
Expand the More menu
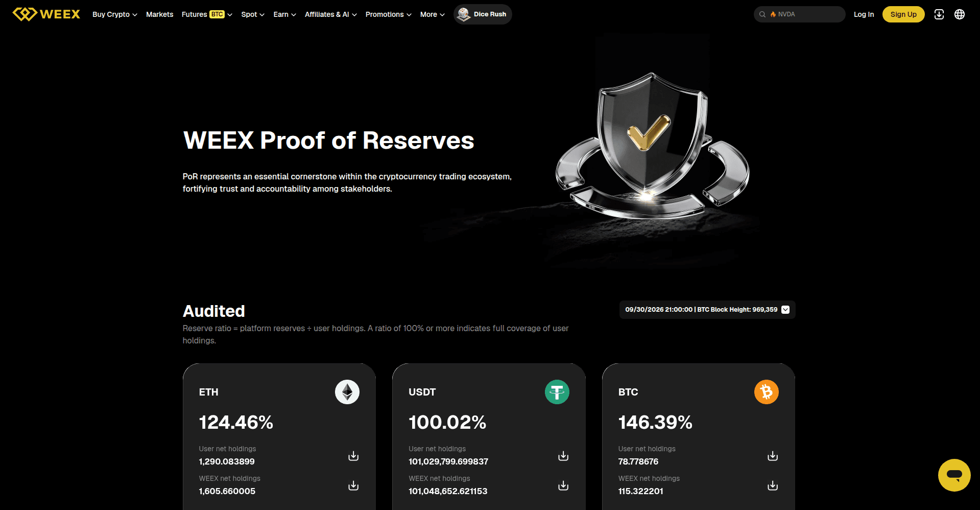point(433,14)
